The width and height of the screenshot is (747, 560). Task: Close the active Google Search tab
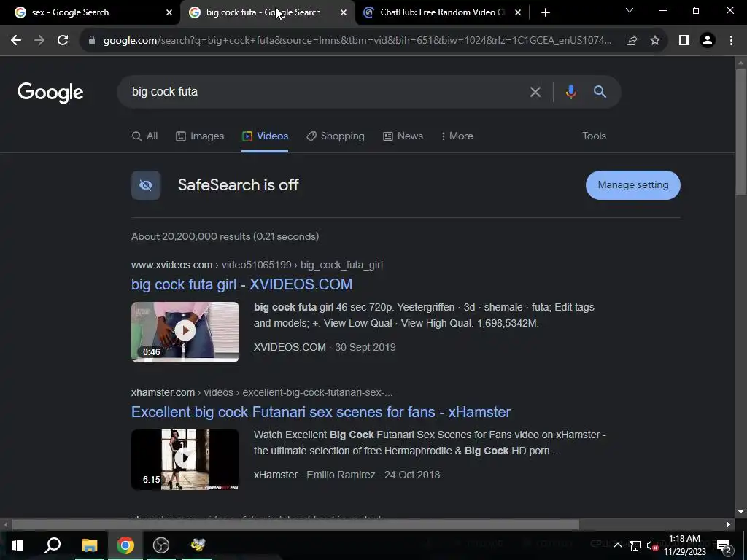tap(344, 12)
